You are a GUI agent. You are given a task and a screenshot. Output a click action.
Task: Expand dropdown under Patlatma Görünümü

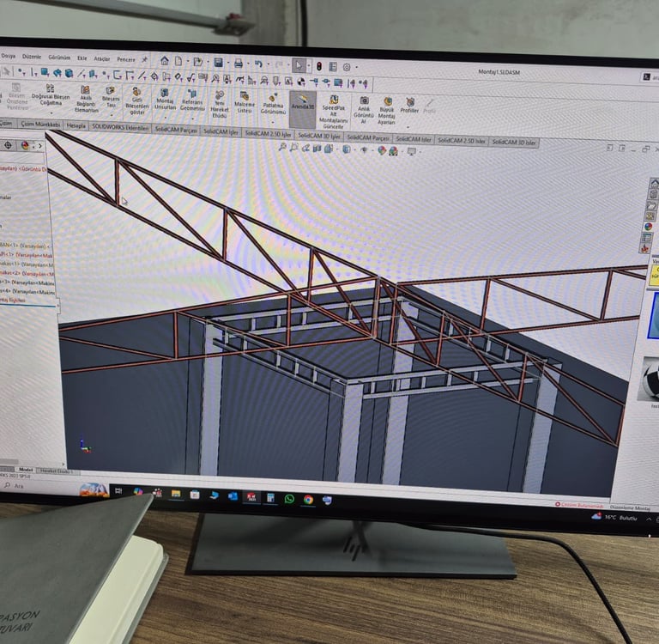[272, 122]
